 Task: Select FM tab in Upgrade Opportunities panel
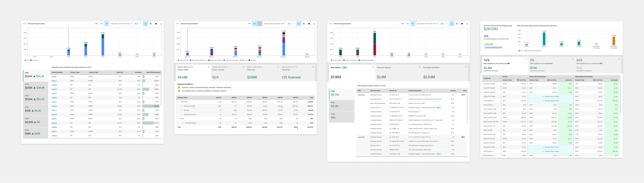(x=97, y=24)
